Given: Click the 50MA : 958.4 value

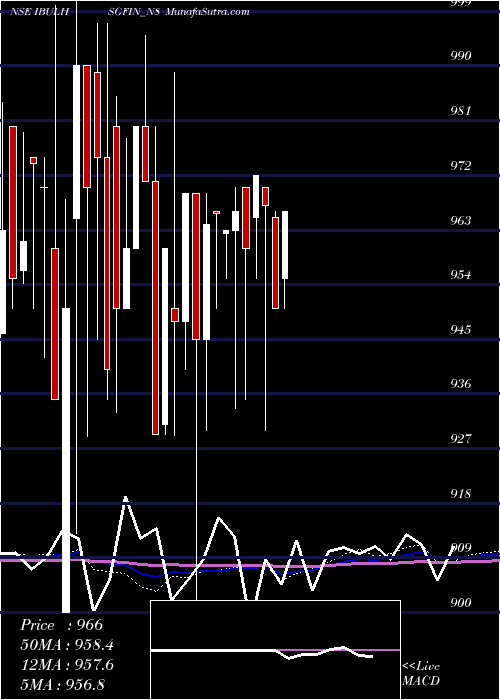Looking at the screenshot, I should pos(67,645).
